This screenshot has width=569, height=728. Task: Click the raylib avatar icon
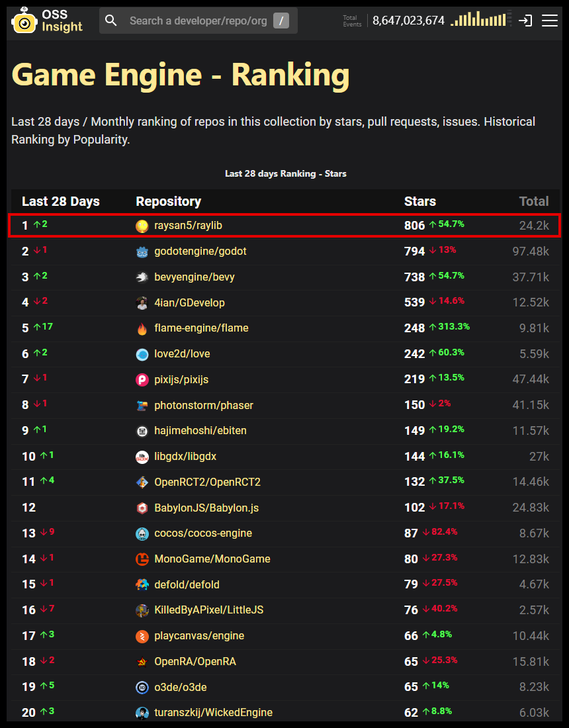coord(142,226)
